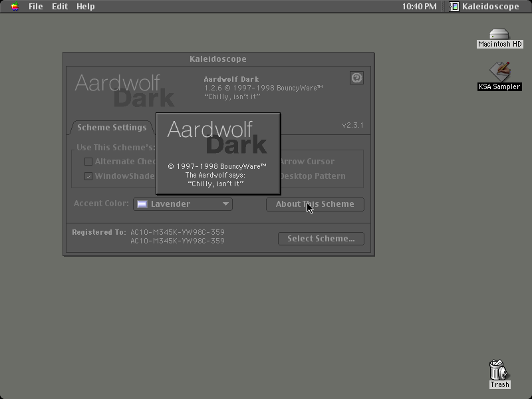Click the Use This Scheme's label
The height and width of the screenshot is (399, 532).
coord(116,148)
